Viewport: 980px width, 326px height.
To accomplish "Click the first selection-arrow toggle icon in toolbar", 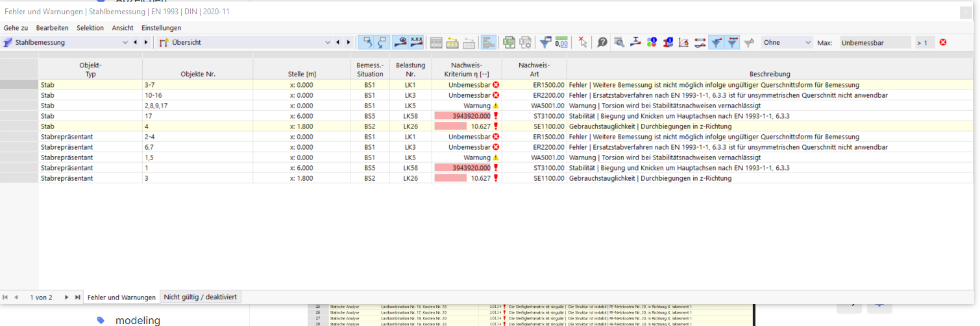I will click(367, 42).
